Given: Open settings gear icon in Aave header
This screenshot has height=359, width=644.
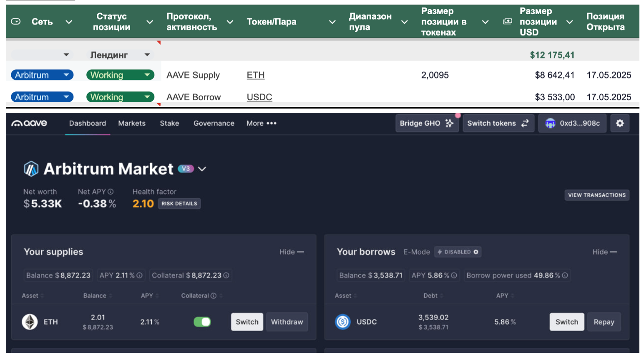Looking at the screenshot, I should 620,123.
